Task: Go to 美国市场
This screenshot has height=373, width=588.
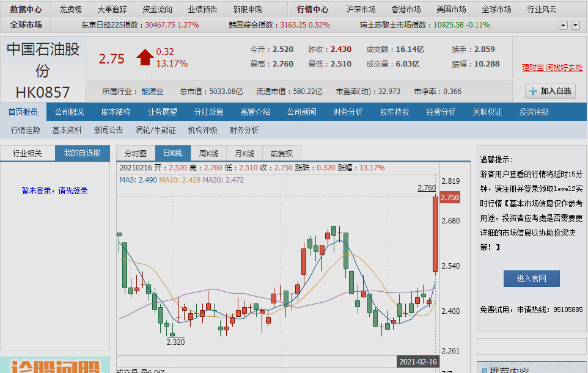Action: click(x=451, y=9)
